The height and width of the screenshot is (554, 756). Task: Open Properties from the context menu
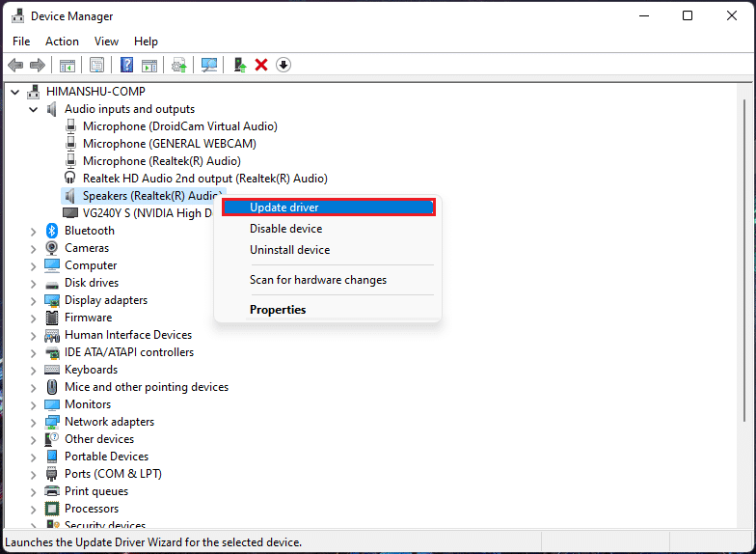[328, 309]
